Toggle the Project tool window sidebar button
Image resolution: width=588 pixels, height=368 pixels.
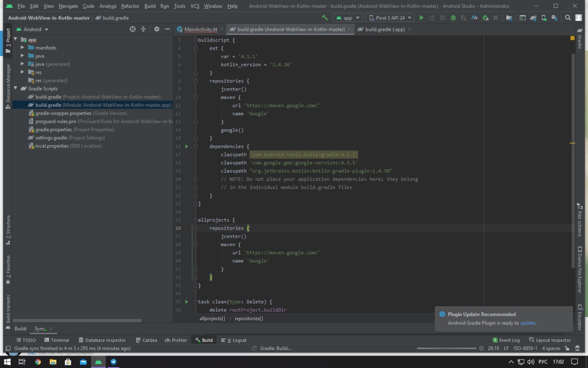coord(8,41)
